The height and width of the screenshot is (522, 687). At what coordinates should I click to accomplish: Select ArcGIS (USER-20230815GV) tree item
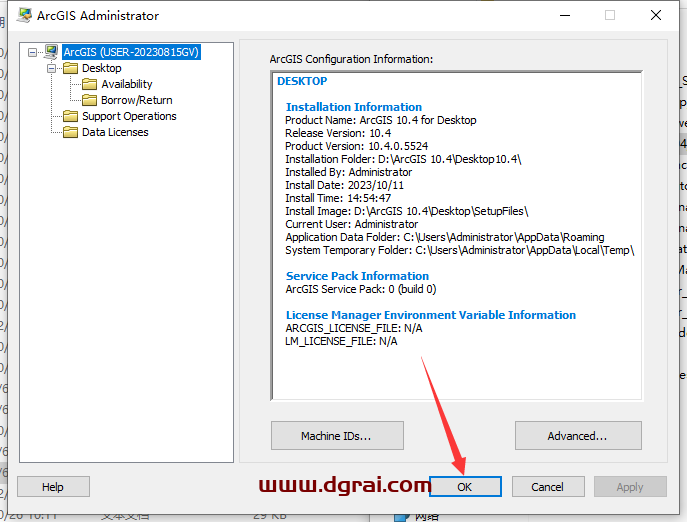(131, 52)
